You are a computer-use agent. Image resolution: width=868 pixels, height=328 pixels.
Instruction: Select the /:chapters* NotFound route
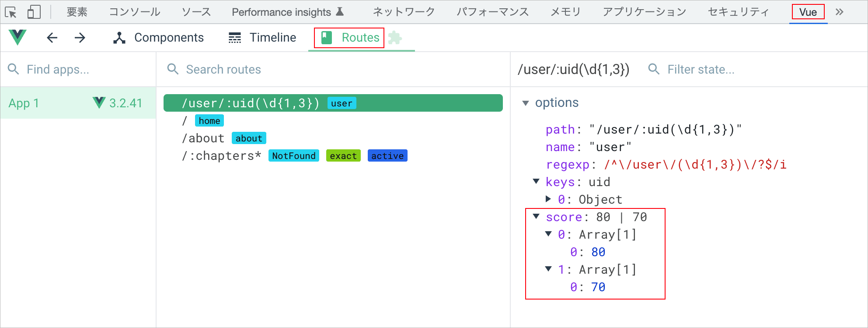221,156
